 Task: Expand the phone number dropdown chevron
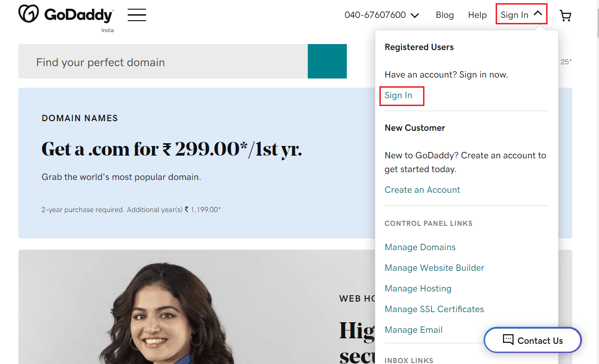point(415,15)
